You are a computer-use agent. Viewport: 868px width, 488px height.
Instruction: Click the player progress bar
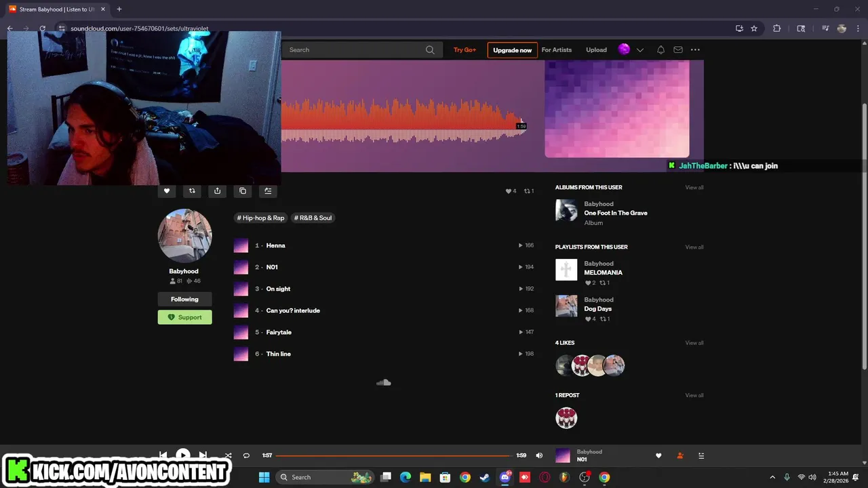(393, 455)
